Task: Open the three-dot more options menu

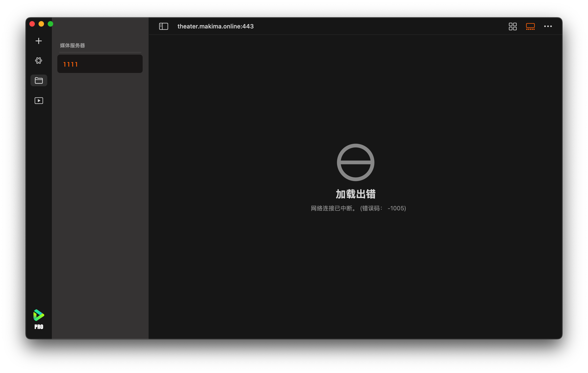Action: pyautogui.click(x=548, y=26)
